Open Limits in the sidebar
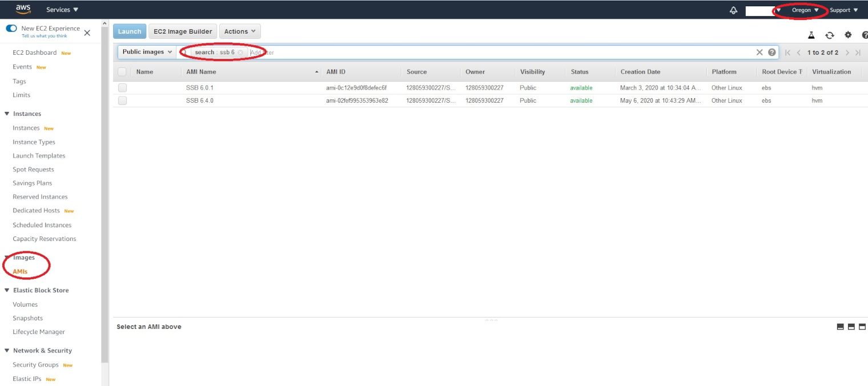Screen dimensions: 868x386 (x=22, y=95)
